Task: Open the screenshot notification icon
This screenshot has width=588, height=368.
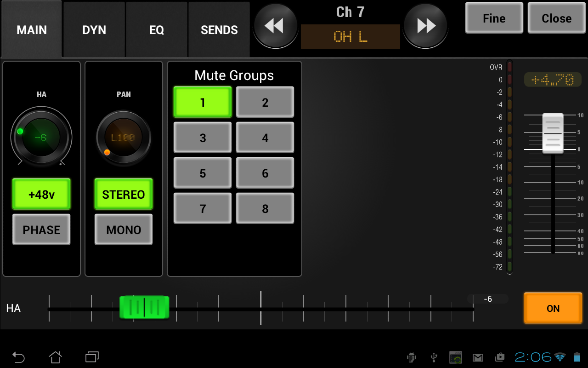Action: [x=456, y=357]
